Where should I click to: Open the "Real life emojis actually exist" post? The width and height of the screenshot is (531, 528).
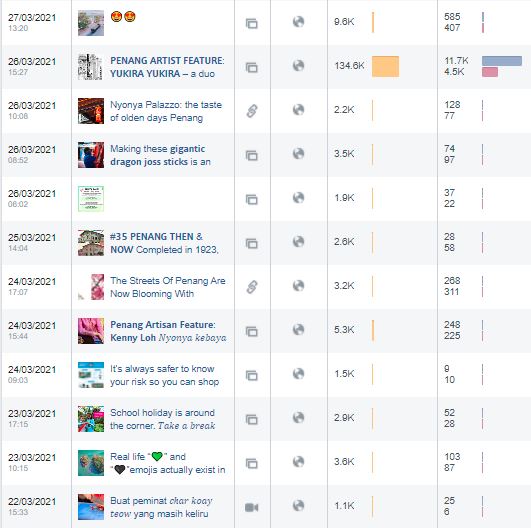168,463
